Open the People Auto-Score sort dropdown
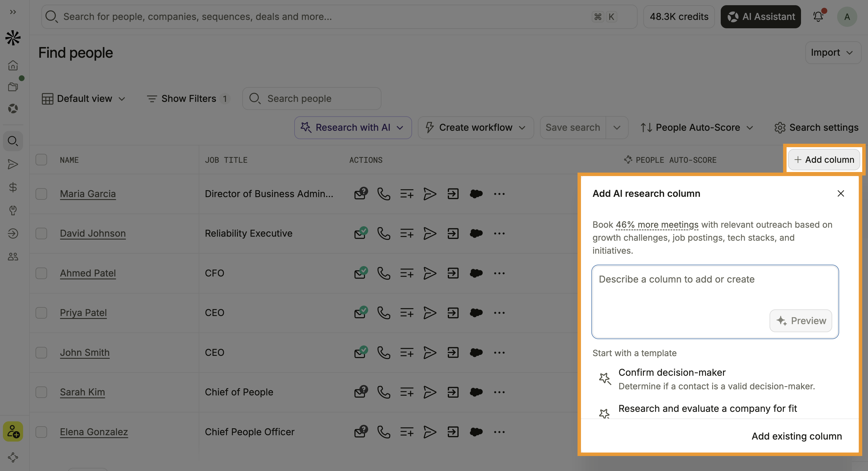 tap(697, 128)
